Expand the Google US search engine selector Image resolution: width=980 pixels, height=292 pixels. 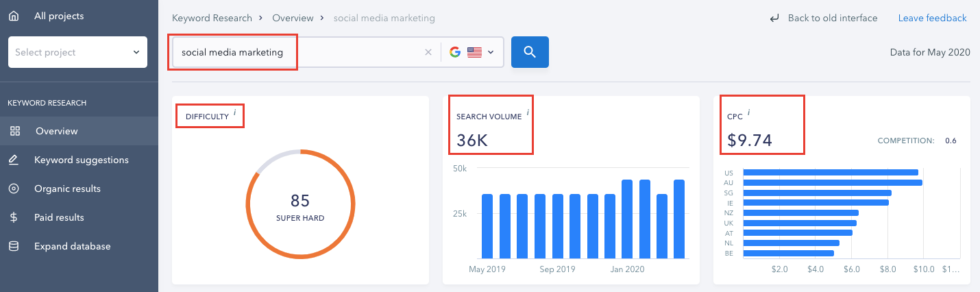coord(472,52)
